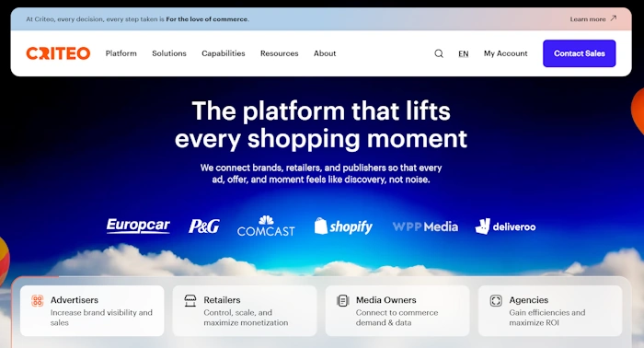Click 'Connect to commerce demand & data' text

(x=397, y=318)
